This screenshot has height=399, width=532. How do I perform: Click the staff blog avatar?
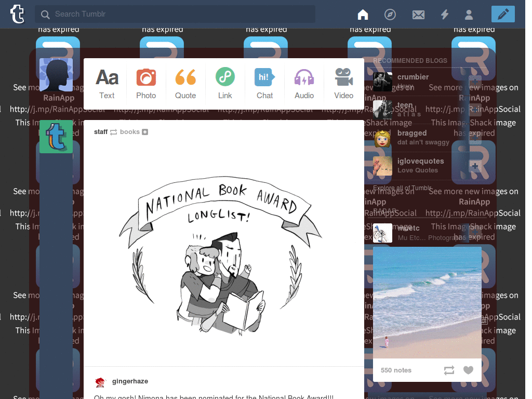(x=56, y=137)
